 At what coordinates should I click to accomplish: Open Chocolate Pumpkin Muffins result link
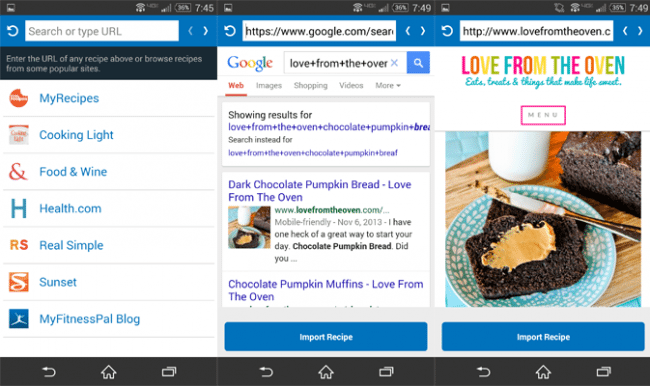click(x=326, y=290)
